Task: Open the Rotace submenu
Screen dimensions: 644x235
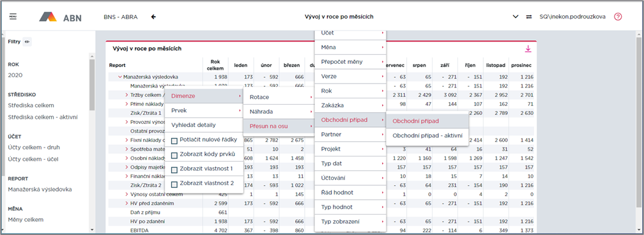Action: click(x=279, y=98)
